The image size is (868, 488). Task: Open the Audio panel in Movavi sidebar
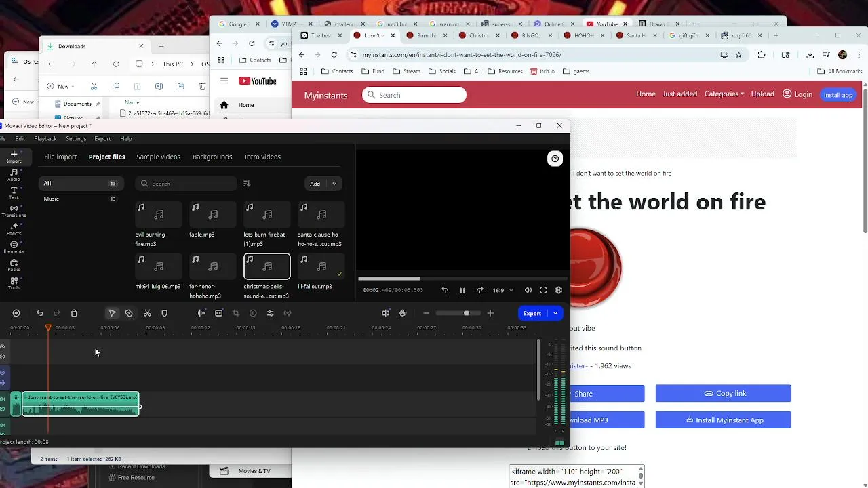[x=14, y=175]
